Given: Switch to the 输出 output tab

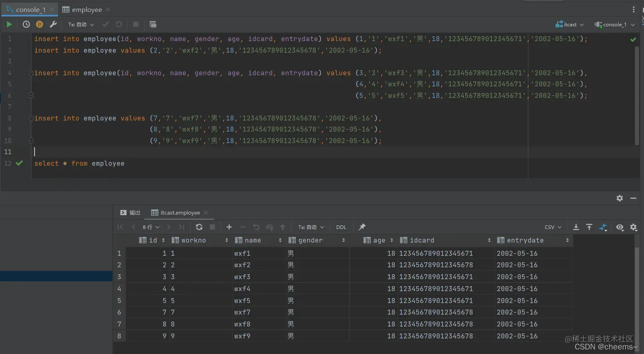Looking at the screenshot, I should pyautogui.click(x=130, y=212).
